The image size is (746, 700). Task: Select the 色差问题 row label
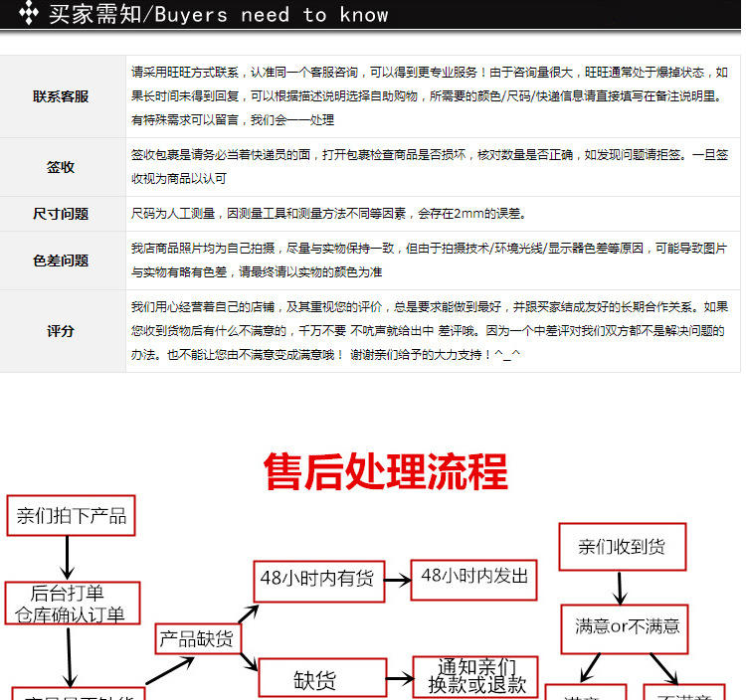[61, 261]
